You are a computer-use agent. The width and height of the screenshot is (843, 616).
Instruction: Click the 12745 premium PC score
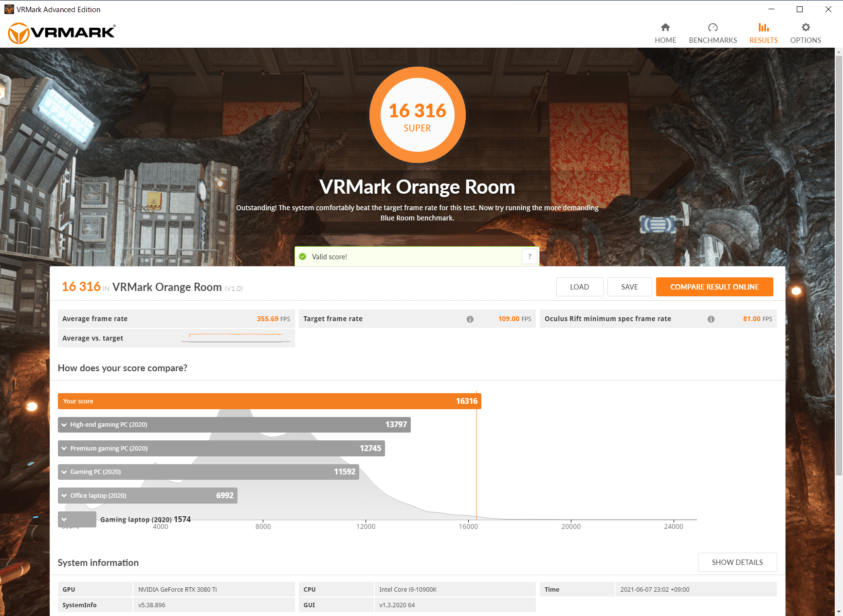[x=370, y=448]
